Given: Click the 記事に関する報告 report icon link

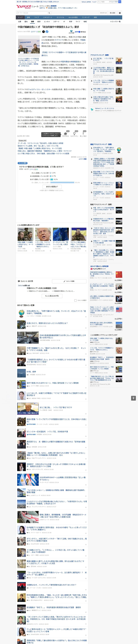Looking at the screenshot, I should (x=24, y=136).
